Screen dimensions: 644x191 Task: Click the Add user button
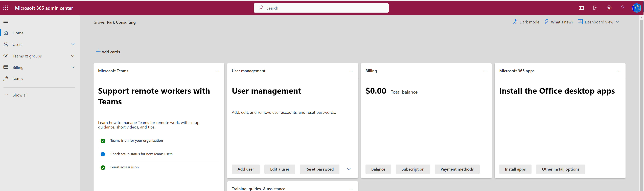245,169
